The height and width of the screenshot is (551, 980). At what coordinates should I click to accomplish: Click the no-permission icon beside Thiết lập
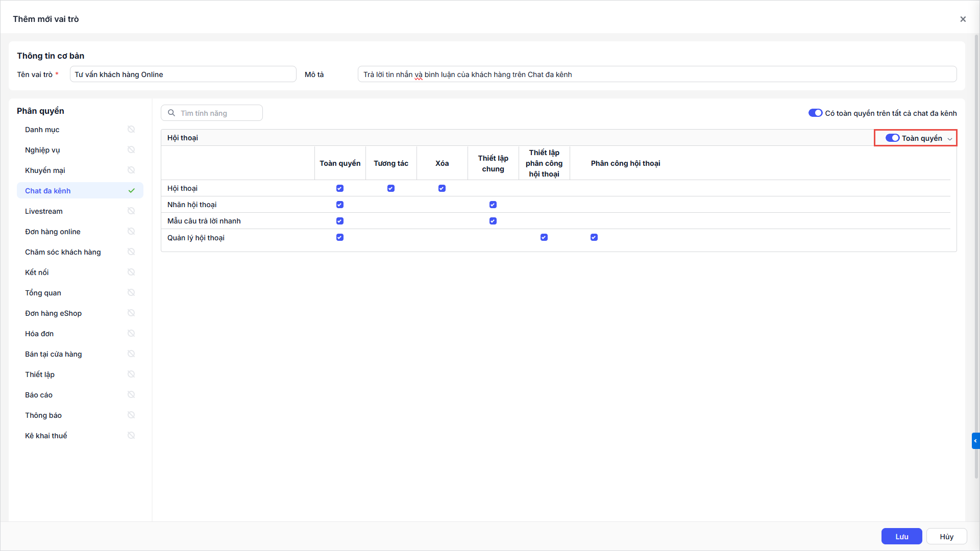pyautogui.click(x=131, y=374)
